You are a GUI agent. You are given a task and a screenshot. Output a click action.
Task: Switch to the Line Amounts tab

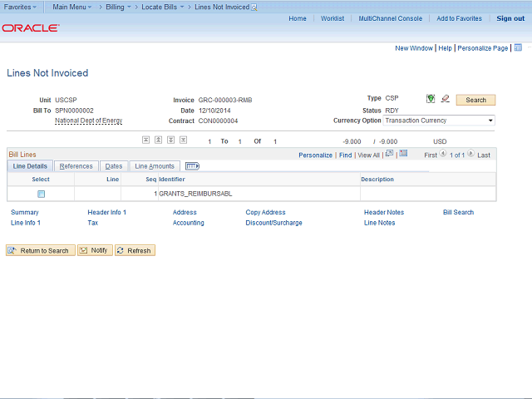pos(155,166)
